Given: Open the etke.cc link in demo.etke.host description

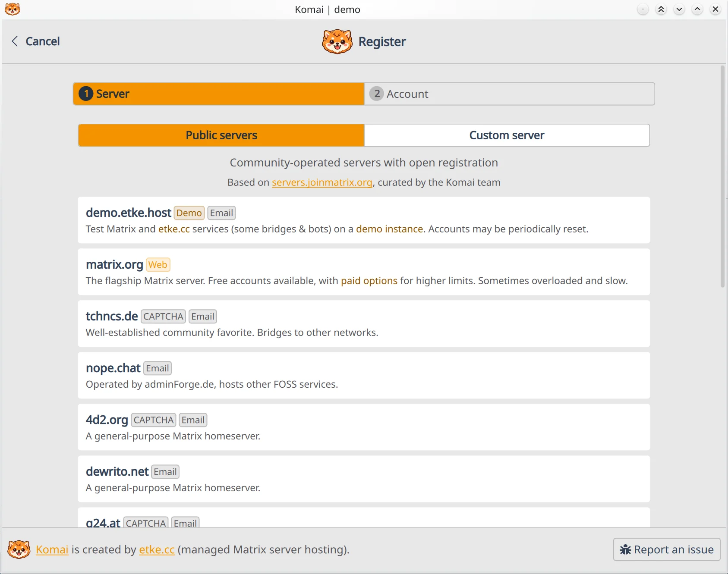Looking at the screenshot, I should 174,229.
